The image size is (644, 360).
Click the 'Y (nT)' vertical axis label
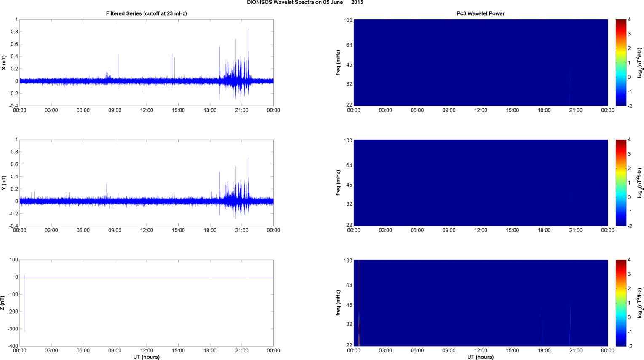point(4,183)
